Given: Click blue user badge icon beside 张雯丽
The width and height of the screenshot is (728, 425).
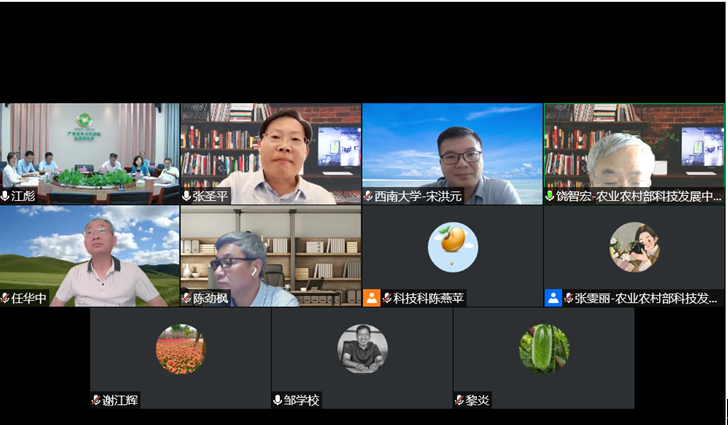Looking at the screenshot, I should [x=553, y=298].
